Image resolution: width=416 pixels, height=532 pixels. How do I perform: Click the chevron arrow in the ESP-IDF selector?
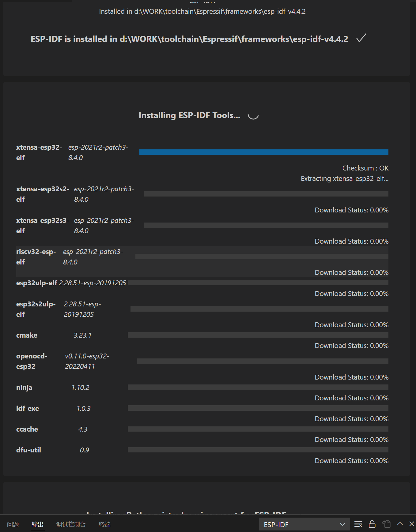(x=342, y=524)
